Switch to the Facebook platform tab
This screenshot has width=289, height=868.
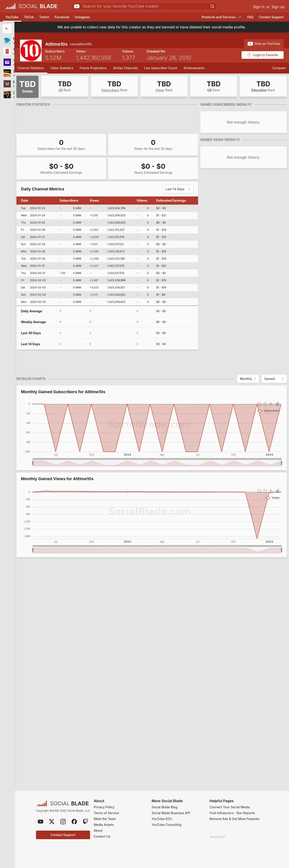pos(62,17)
